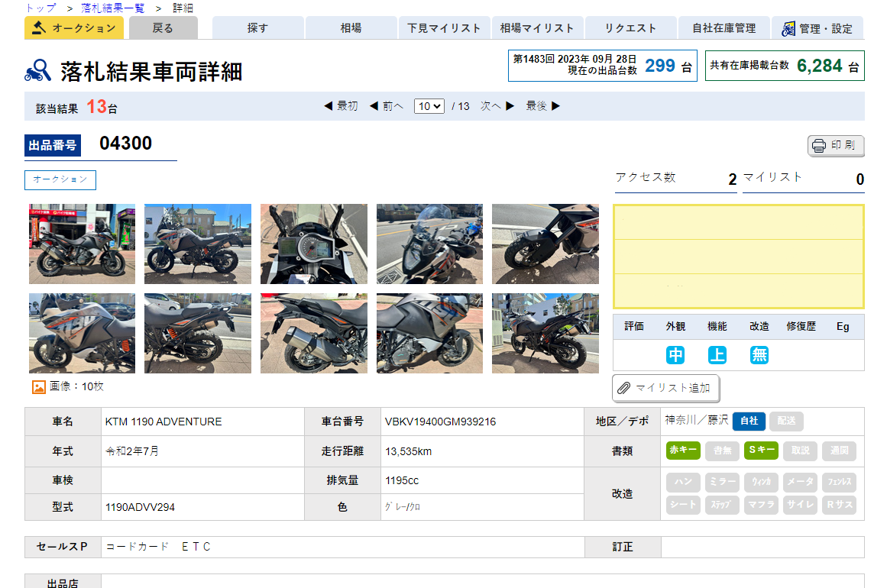This screenshot has width=887, height=588.
Task: Select the displacement value 1195cc
Action: (x=402, y=480)
